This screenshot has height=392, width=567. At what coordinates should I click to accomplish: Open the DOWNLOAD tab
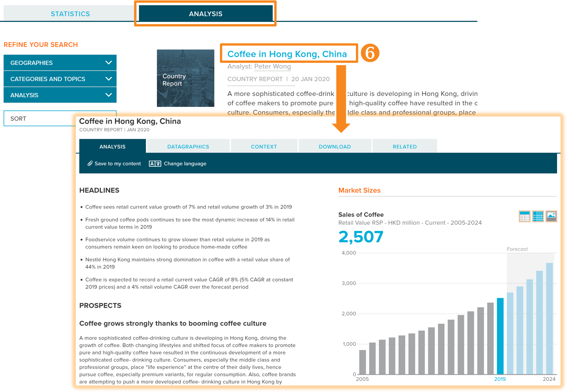334,146
